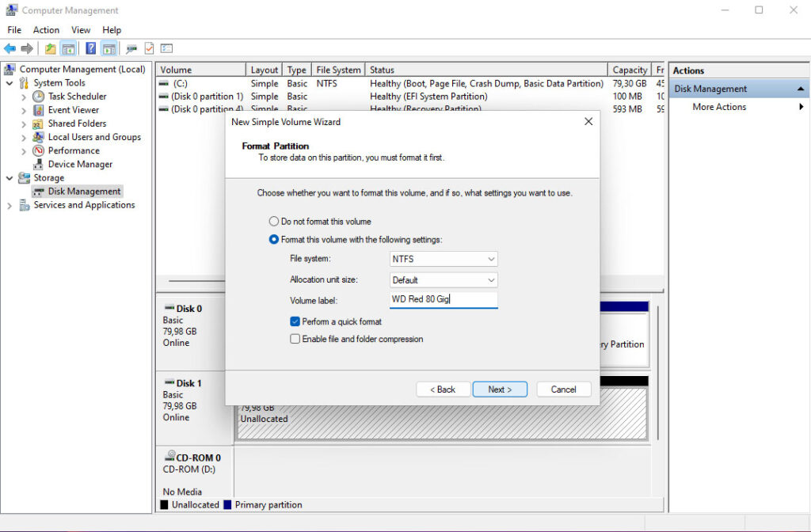This screenshot has width=811, height=532.
Task: Toggle Show/Hide Console Tree toolbar icon
Action: click(x=68, y=48)
